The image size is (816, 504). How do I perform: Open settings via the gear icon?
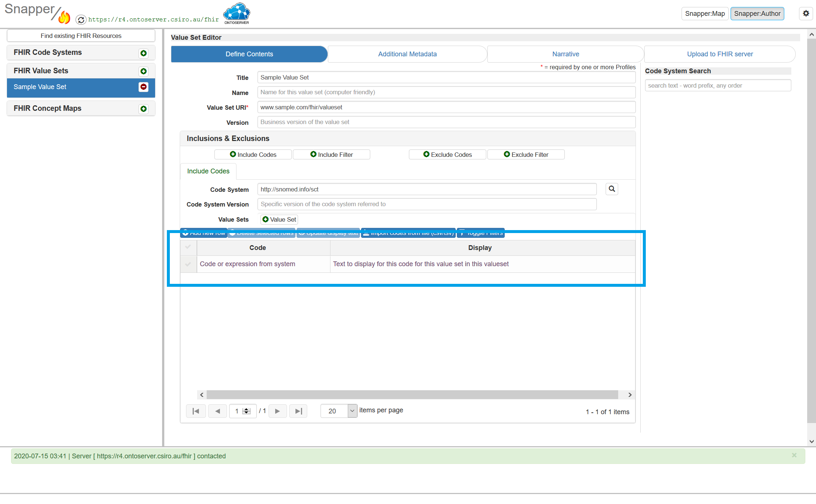[806, 14]
